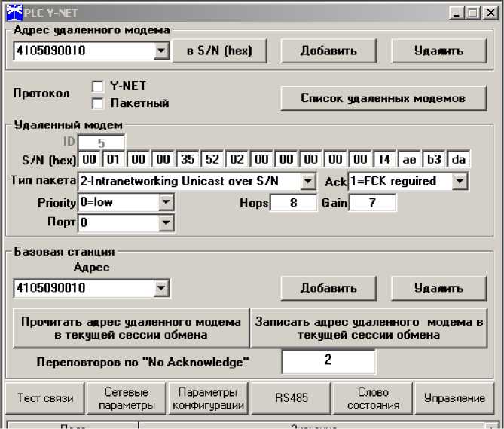Open Список удаленных модемов

click(x=383, y=98)
